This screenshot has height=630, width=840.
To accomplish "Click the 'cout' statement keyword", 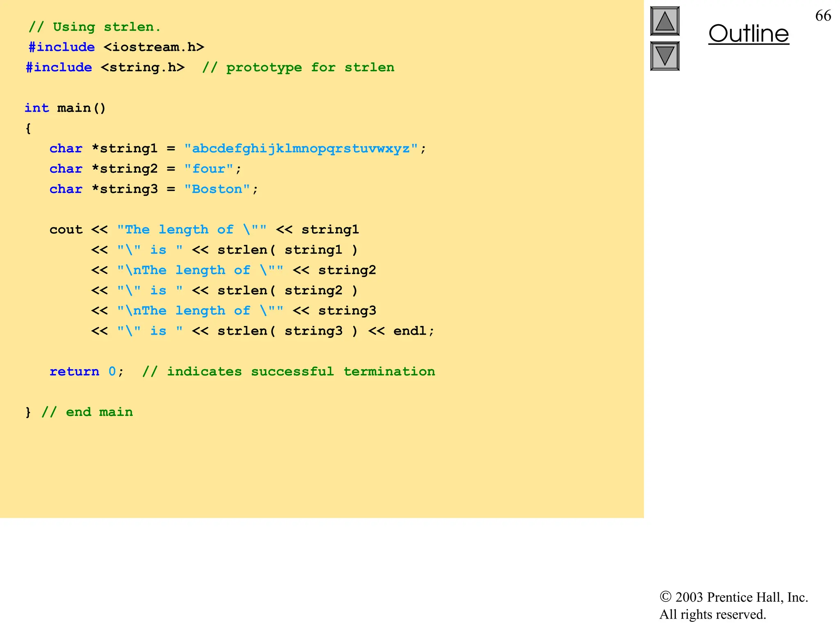I will (66, 230).
